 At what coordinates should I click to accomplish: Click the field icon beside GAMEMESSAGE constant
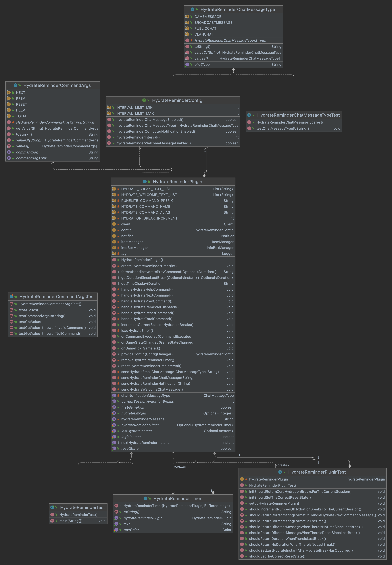click(x=187, y=17)
